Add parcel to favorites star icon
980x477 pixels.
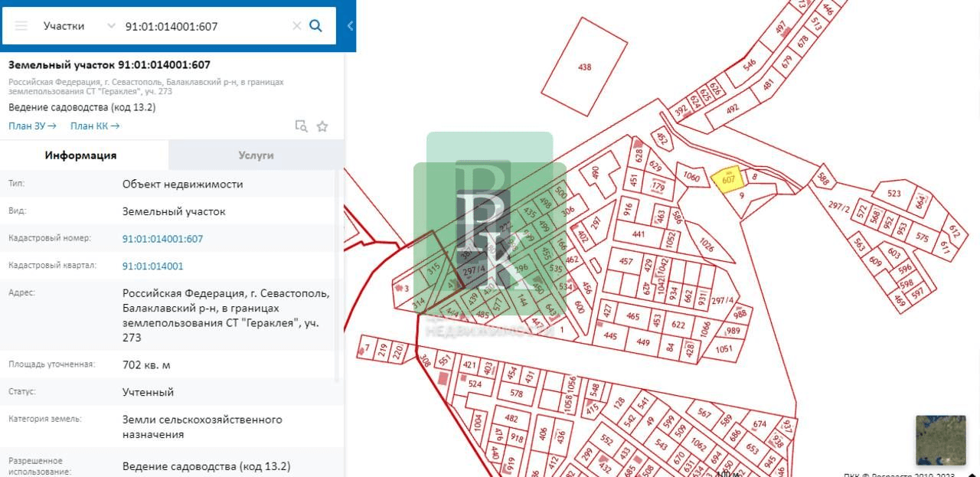(322, 126)
